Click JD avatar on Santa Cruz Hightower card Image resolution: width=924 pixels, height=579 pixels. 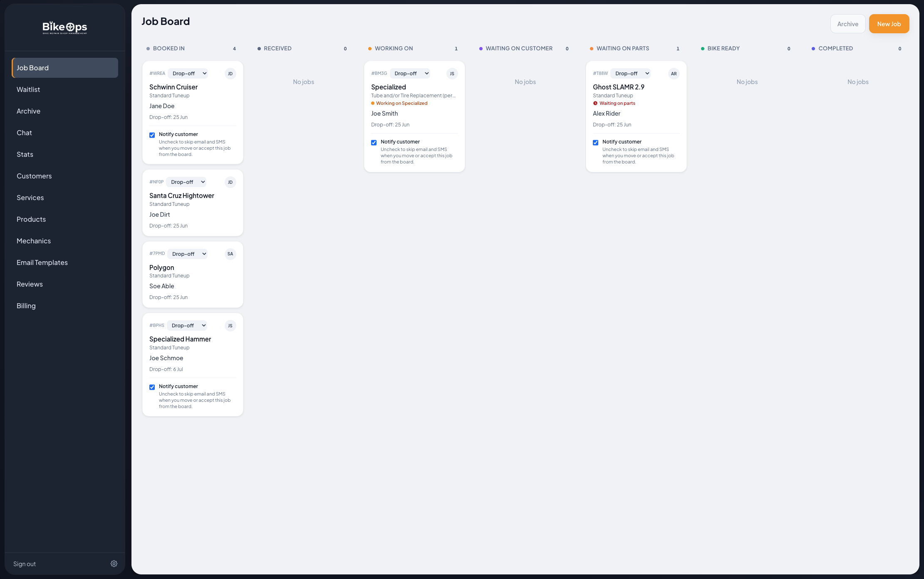point(230,182)
